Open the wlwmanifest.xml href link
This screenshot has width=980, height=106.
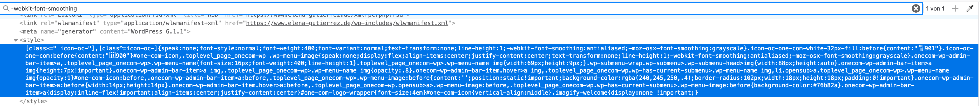[347, 23]
